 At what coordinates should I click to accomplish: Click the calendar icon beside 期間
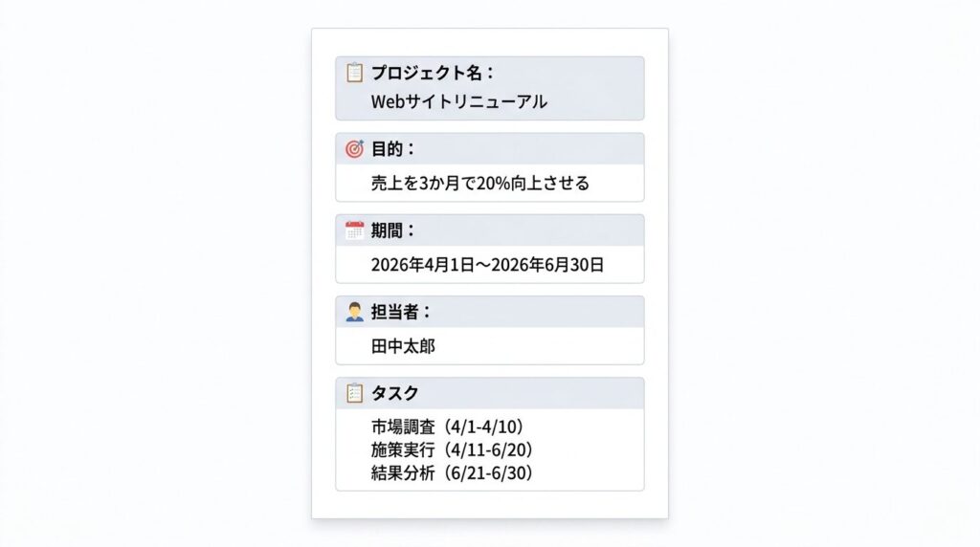point(354,230)
